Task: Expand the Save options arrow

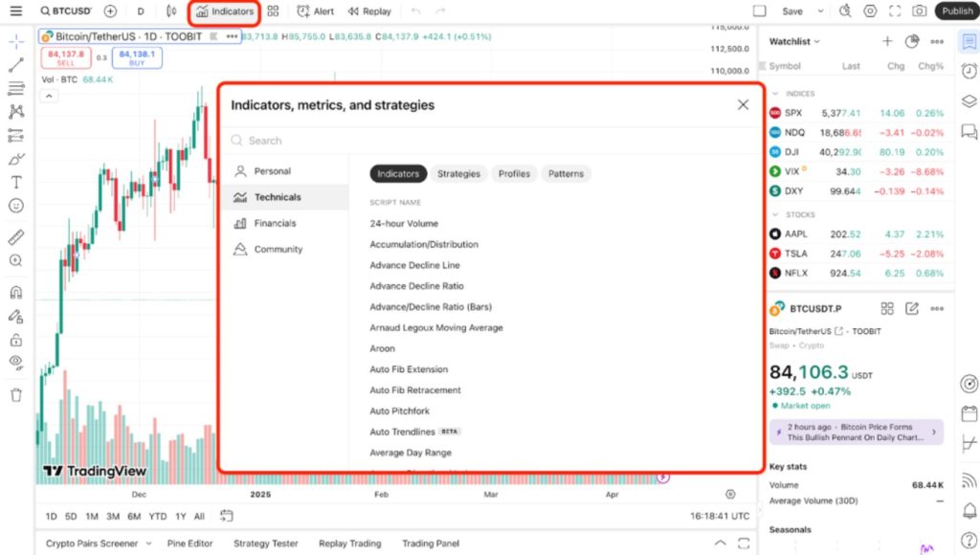Action: (x=820, y=11)
